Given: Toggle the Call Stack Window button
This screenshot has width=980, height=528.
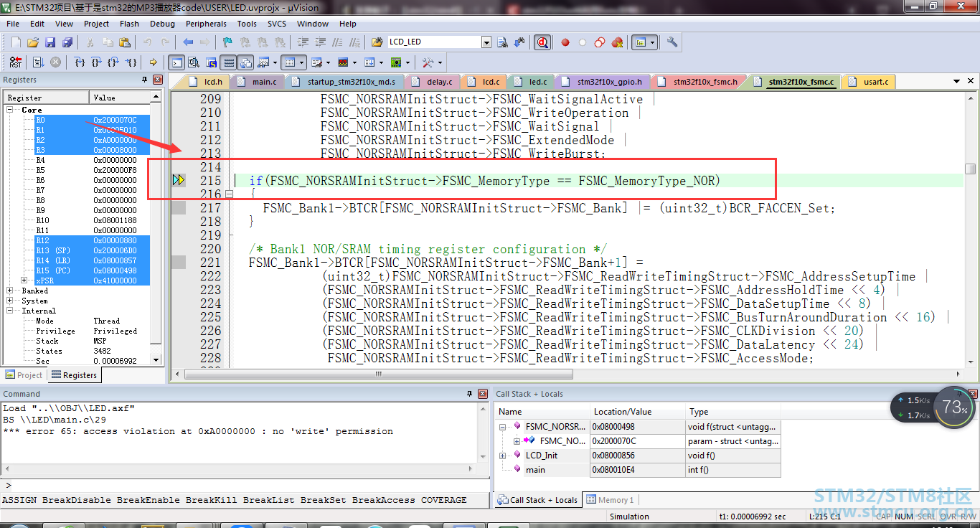Looking at the screenshot, I should (x=245, y=62).
